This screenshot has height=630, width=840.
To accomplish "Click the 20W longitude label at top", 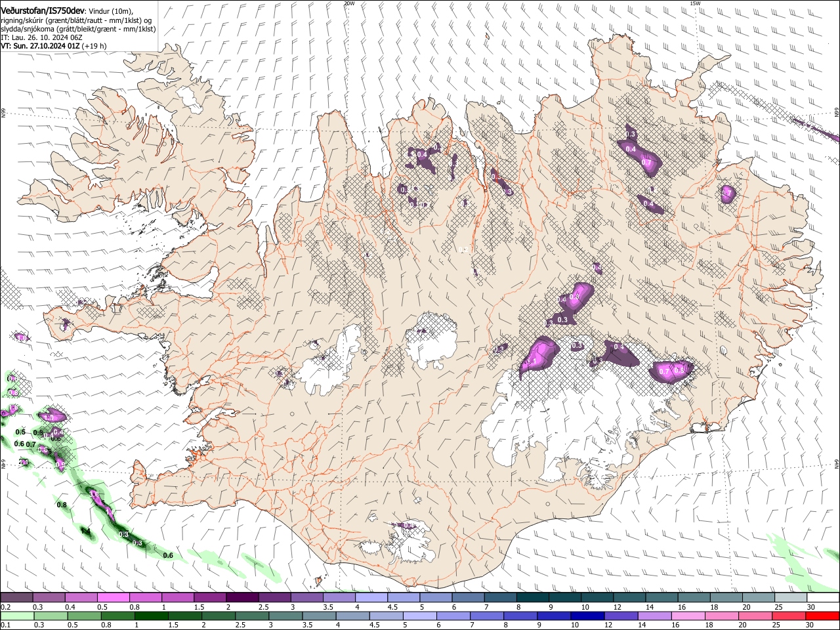I will coord(349,3).
